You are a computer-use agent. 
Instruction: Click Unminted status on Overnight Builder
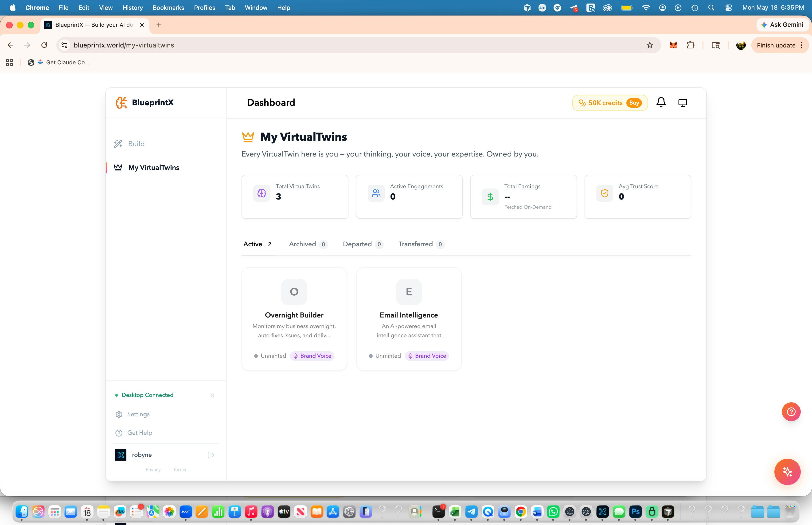[270, 356]
